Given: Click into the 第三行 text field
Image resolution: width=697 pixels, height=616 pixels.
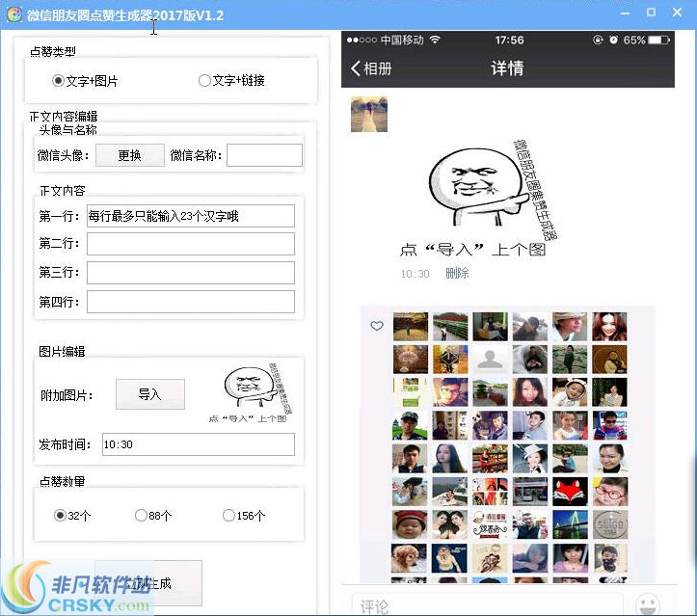Looking at the screenshot, I should pyautogui.click(x=191, y=273).
